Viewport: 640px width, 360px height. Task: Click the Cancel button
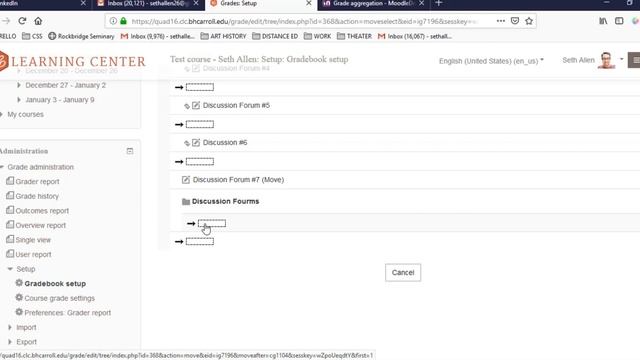403,272
